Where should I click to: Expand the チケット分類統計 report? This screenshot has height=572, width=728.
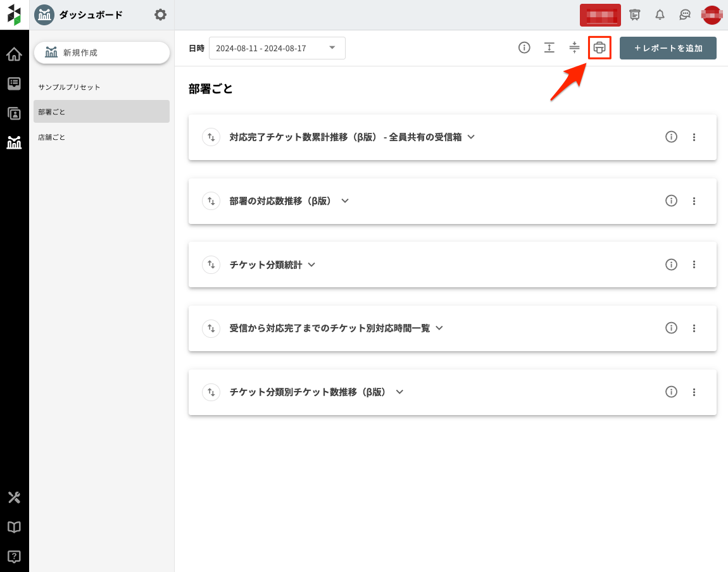coord(311,264)
